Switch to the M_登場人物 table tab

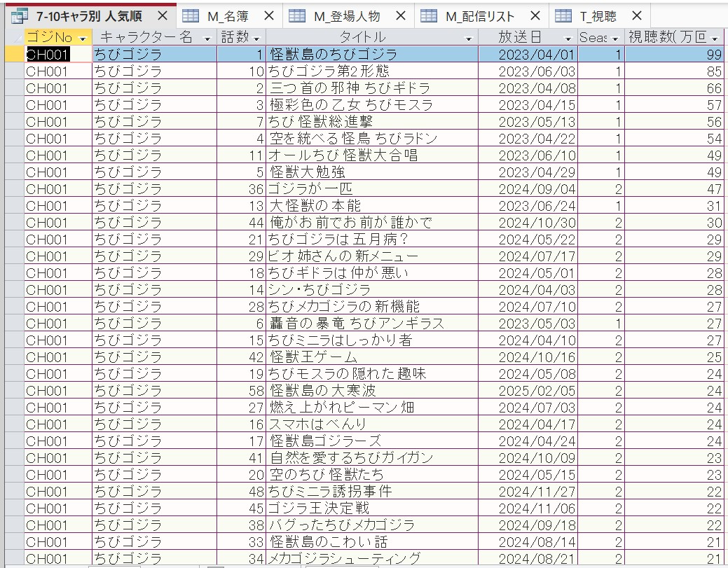[347, 17]
